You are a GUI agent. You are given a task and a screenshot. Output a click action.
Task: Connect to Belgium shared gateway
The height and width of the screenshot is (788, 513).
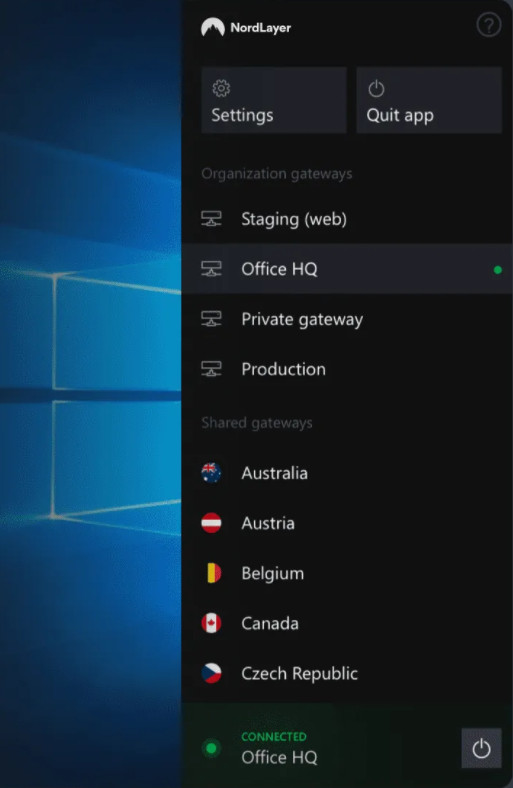(347, 573)
